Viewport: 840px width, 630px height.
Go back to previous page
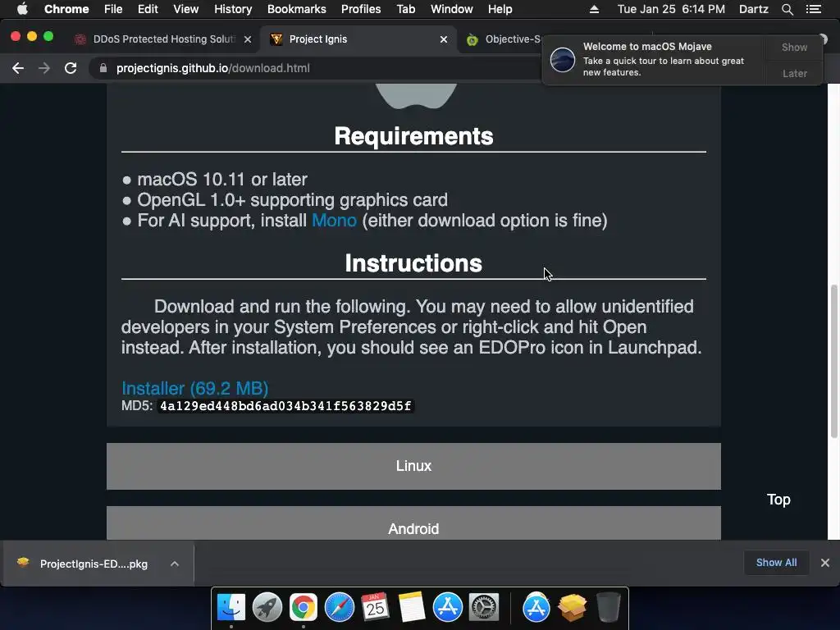[18, 68]
